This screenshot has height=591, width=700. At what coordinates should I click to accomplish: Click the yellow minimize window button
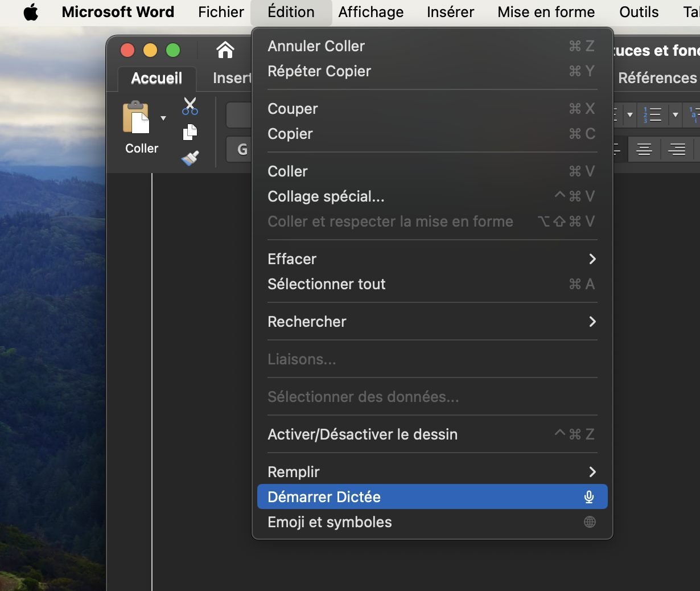150,50
